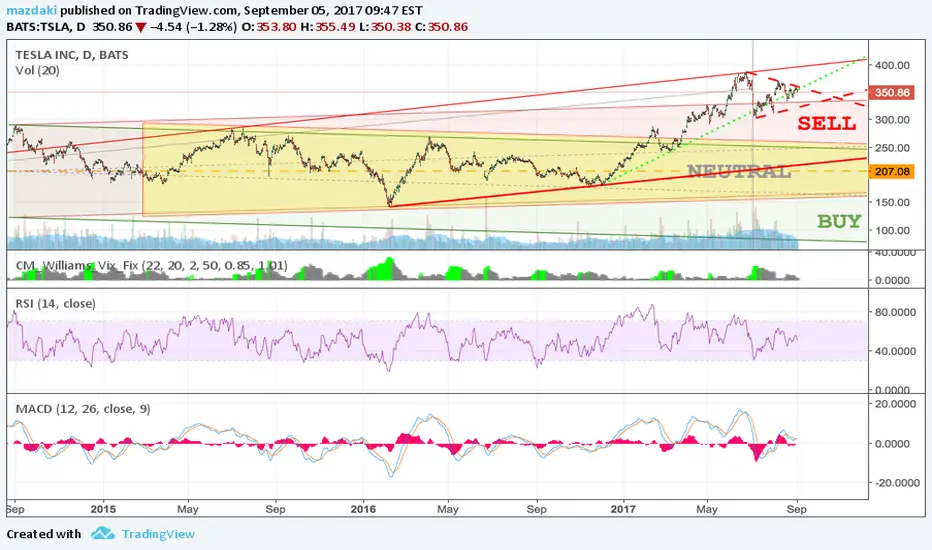932x550 pixels.
Task: Click the 150.00 price axis label
Action: pyautogui.click(x=892, y=202)
